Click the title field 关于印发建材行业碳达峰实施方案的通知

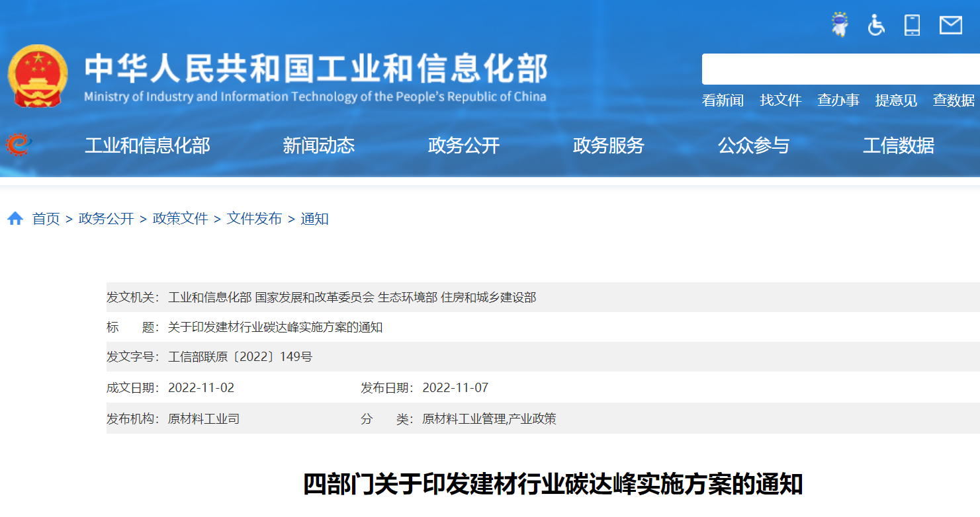tap(275, 327)
